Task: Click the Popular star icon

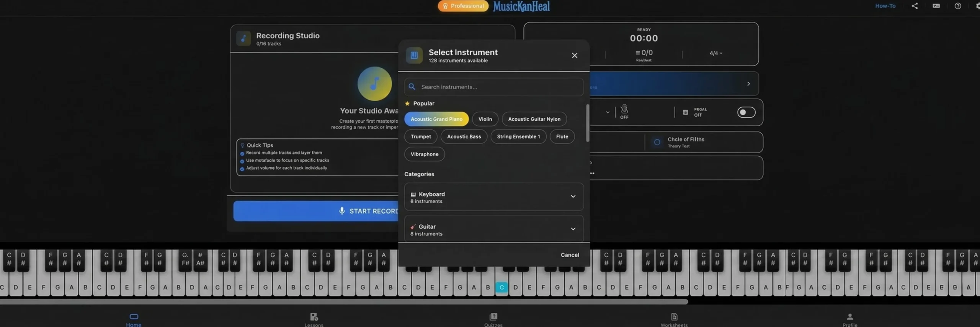Action: point(407,104)
